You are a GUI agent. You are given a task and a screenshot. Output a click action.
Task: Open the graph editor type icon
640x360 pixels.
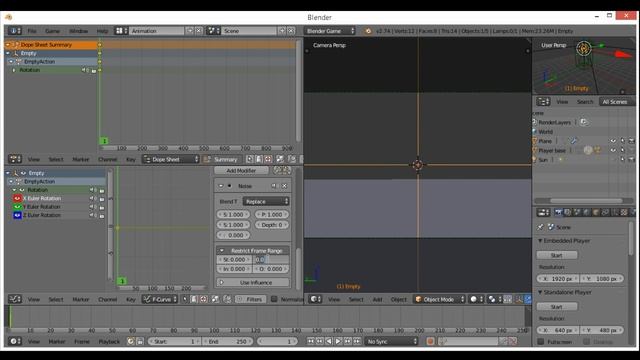click(x=15, y=299)
